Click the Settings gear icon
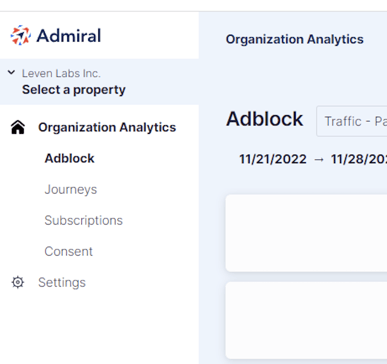The height and width of the screenshot is (364, 387). click(18, 282)
